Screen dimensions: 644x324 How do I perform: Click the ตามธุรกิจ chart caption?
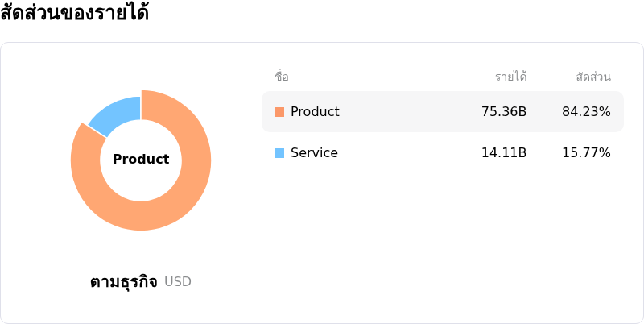pyautogui.click(x=124, y=282)
